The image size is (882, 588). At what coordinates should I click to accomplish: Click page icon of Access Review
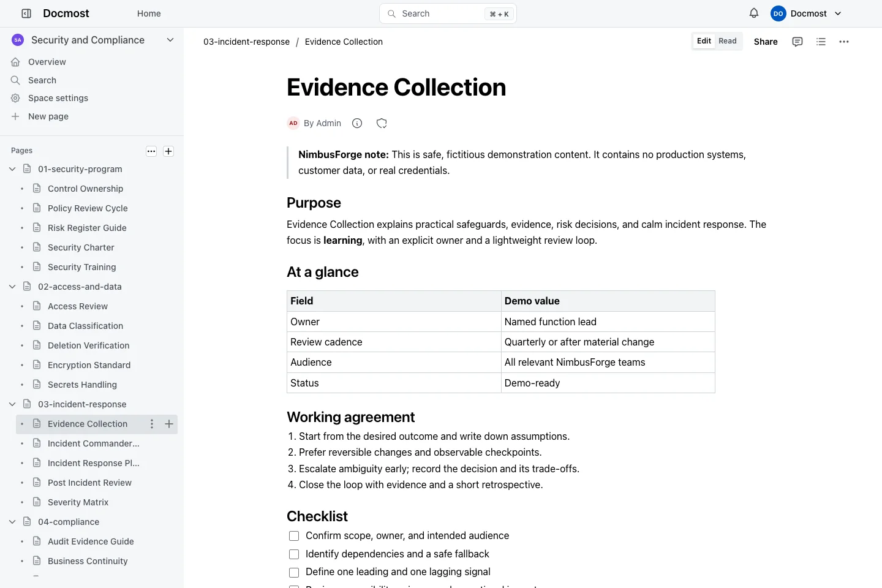click(37, 306)
